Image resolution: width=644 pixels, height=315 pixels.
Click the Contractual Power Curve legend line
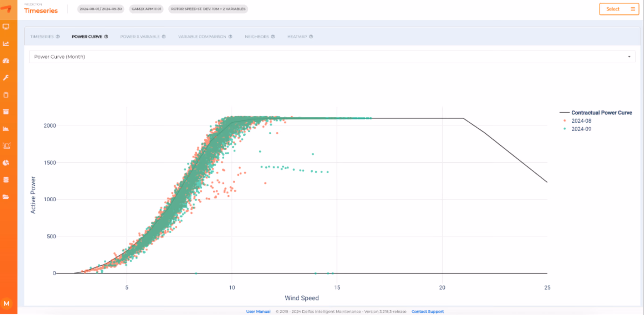click(565, 113)
